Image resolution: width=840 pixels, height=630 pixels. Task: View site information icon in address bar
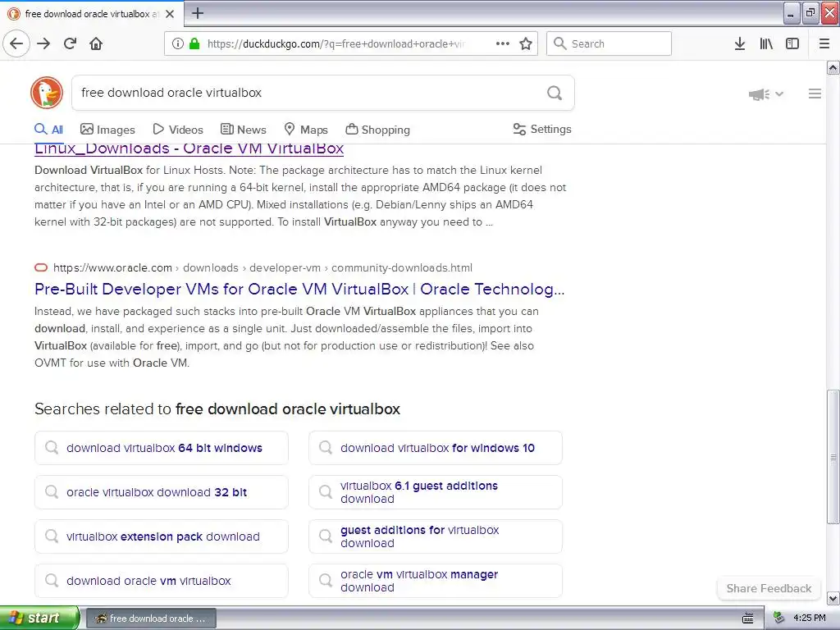click(x=178, y=43)
